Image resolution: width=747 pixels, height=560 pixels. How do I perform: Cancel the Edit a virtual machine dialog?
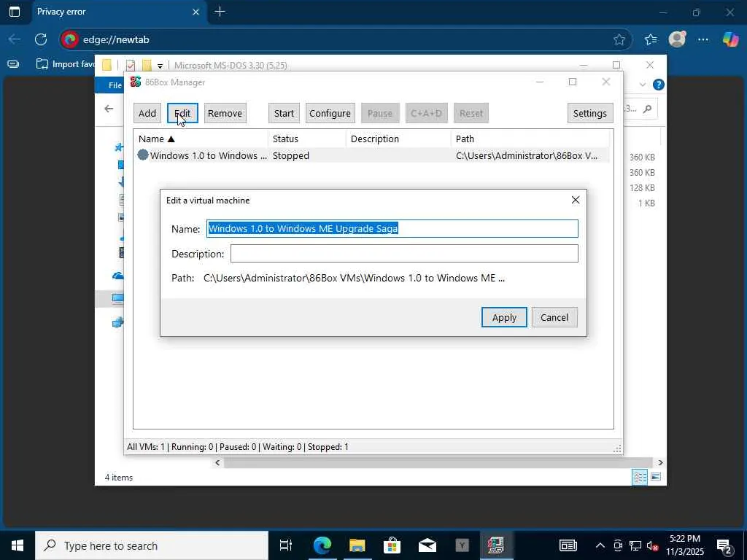tap(554, 317)
